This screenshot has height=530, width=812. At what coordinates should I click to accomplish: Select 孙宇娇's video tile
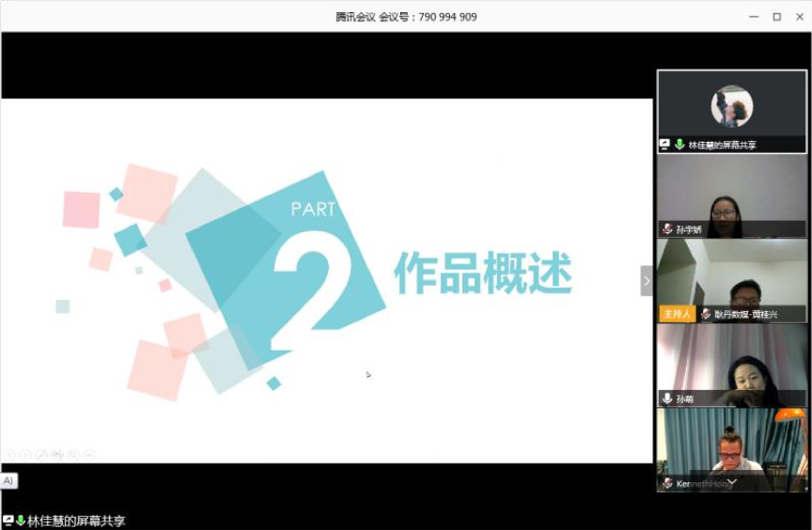(731, 191)
